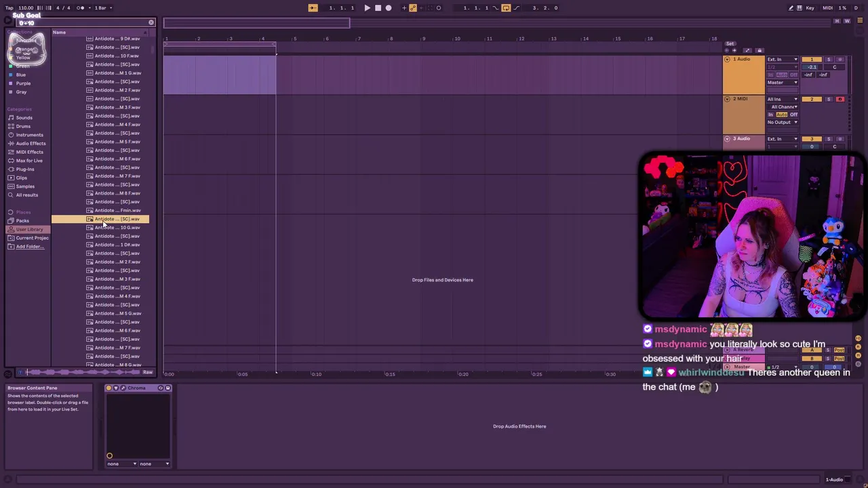Click the browser Name column header

(100, 33)
